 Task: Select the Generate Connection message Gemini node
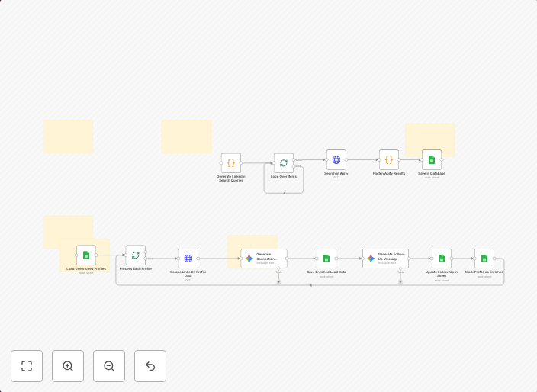(264, 259)
